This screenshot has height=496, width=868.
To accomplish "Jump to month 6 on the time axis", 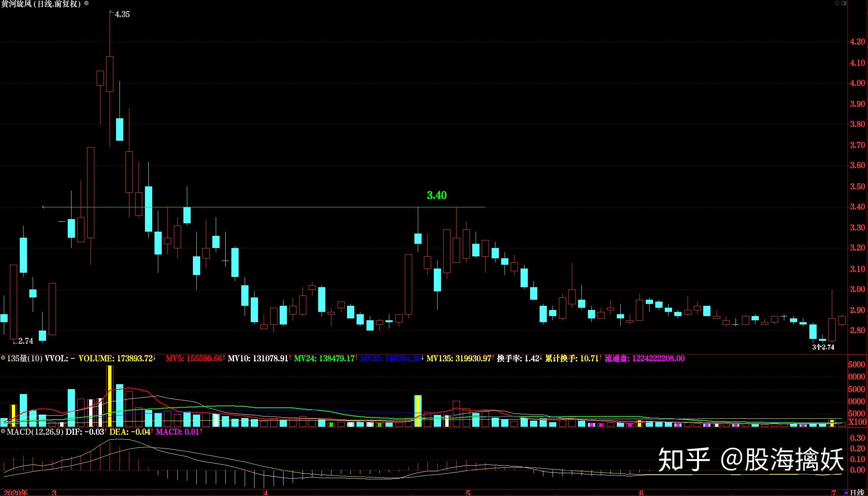I will tap(641, 493).
